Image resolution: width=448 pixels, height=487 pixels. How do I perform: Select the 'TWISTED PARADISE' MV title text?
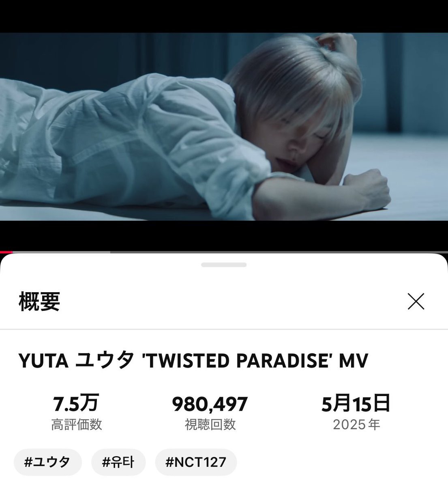click(255, 361)
